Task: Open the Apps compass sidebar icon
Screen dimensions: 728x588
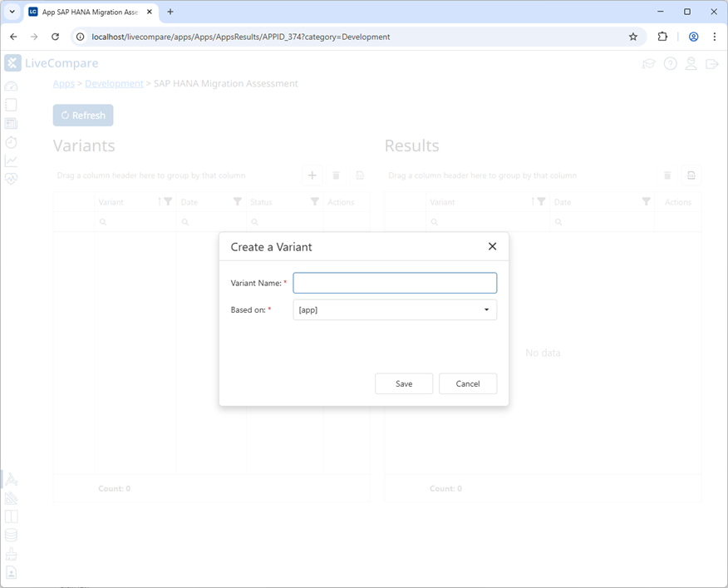Action: pyautogui.click(x=11, y=479)
